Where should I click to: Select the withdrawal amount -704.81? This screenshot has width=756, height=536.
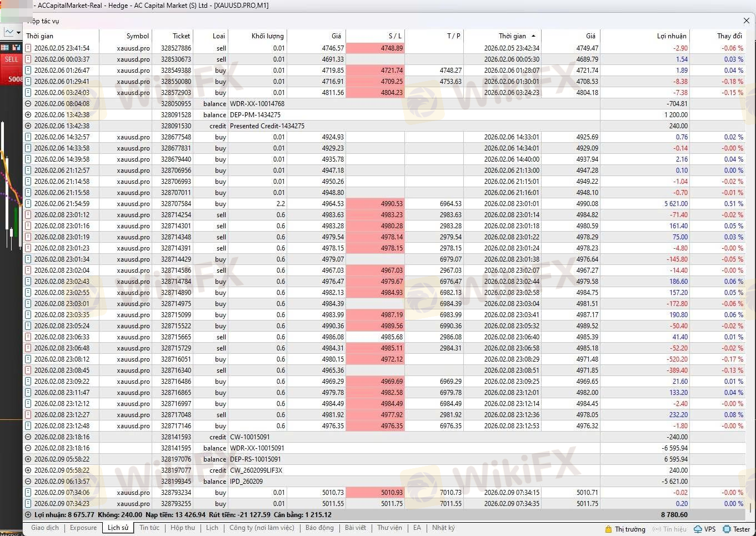pyautogui.click(x=677, y=104)
